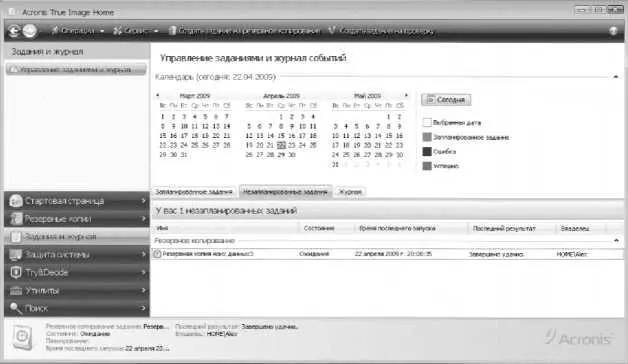The image size is (628, 364).
Task: Collapse the Календарь section
Action: pos(616,76)
